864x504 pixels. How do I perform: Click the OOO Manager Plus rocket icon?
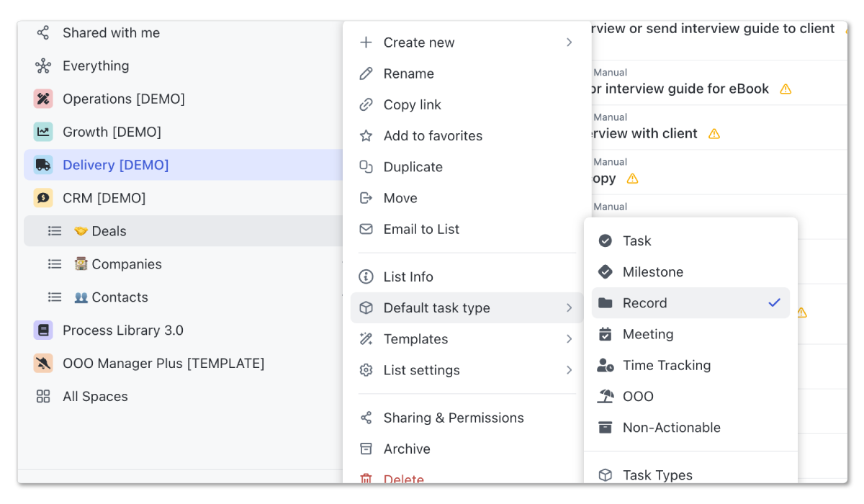[x=43, y=364]
